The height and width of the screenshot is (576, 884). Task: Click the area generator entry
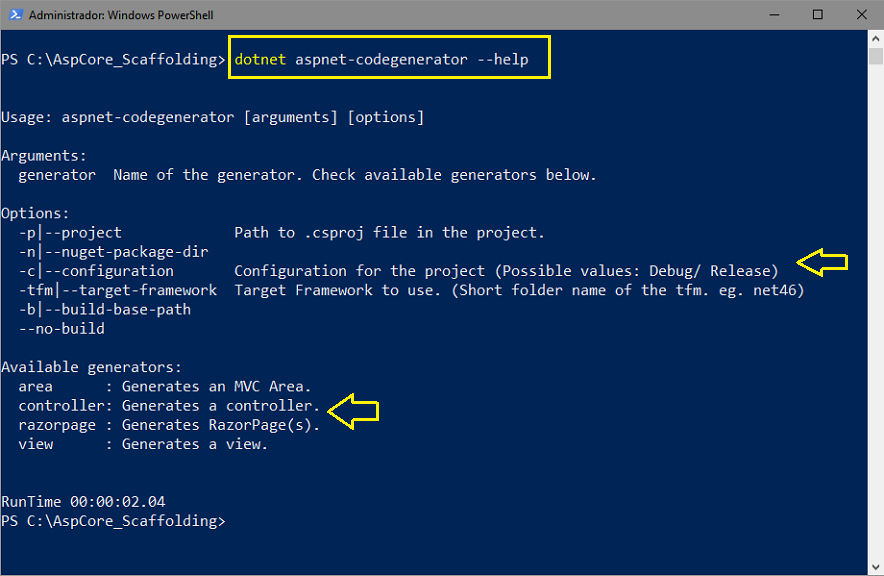coord(165,387)
